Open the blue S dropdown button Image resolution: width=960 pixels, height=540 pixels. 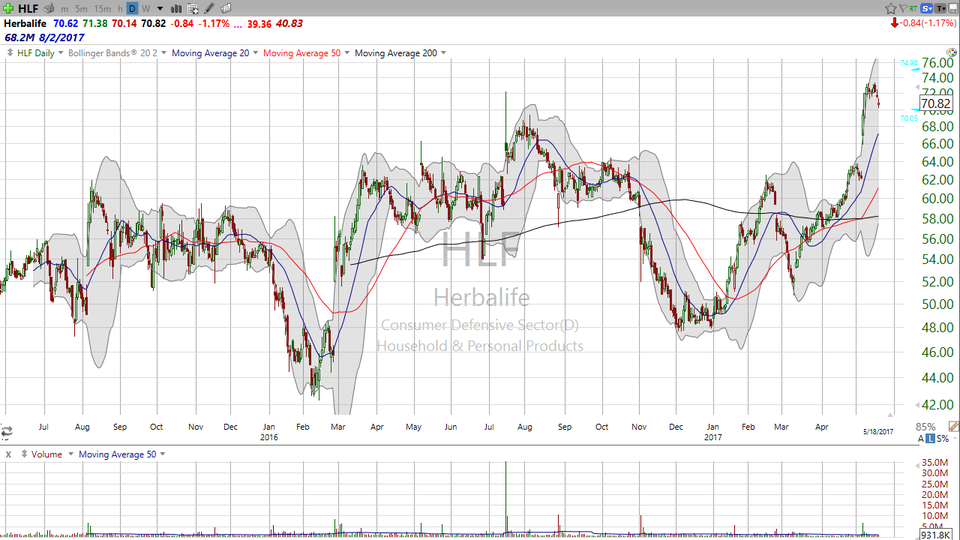(927, 9)
